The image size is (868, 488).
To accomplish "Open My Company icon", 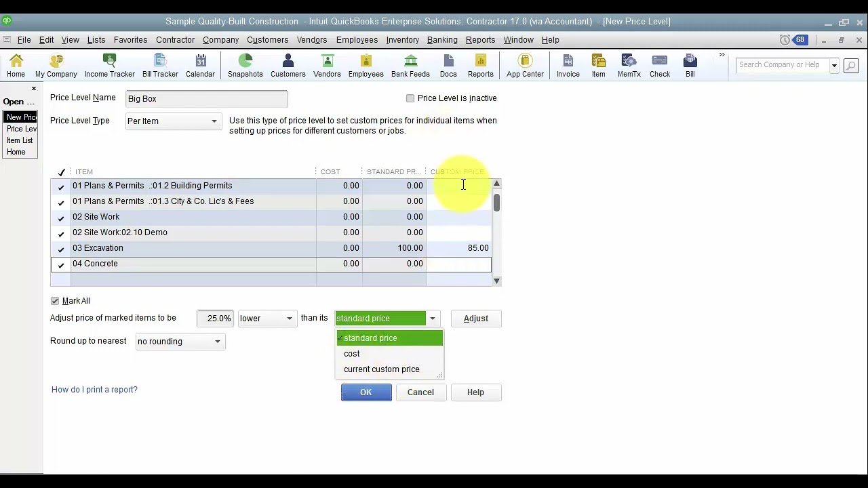I will [56, 66].
